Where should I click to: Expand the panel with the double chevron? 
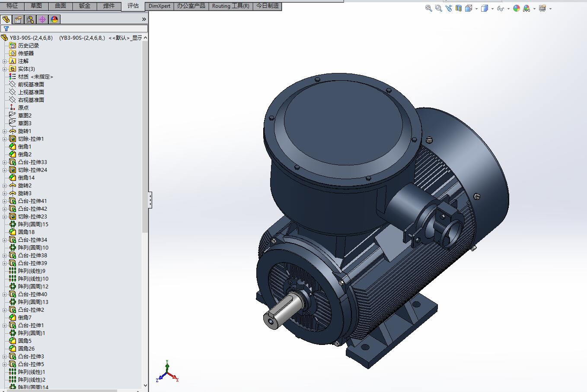point(144,19)
